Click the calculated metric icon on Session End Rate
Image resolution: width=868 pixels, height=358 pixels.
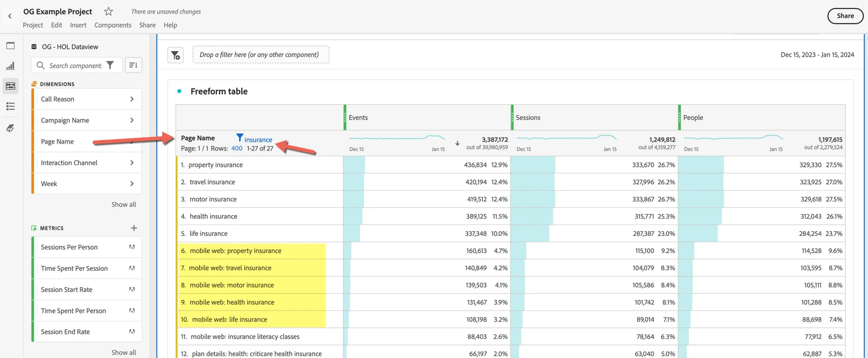(x=132, y=332)
